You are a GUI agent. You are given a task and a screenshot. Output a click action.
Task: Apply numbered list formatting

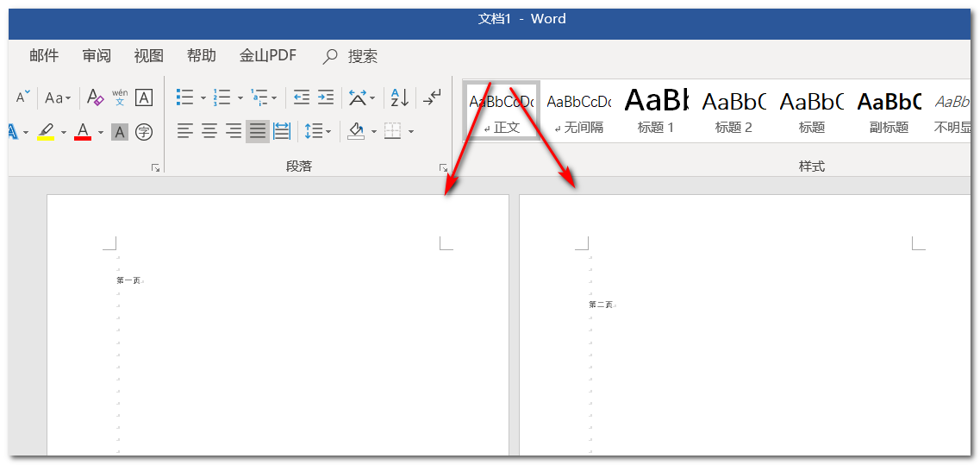222,97
